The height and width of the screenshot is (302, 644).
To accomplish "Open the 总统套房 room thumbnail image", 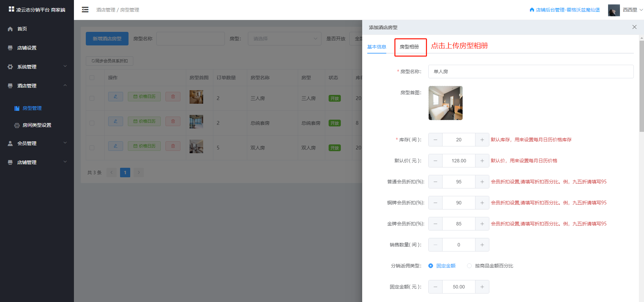I will point(196,122).
